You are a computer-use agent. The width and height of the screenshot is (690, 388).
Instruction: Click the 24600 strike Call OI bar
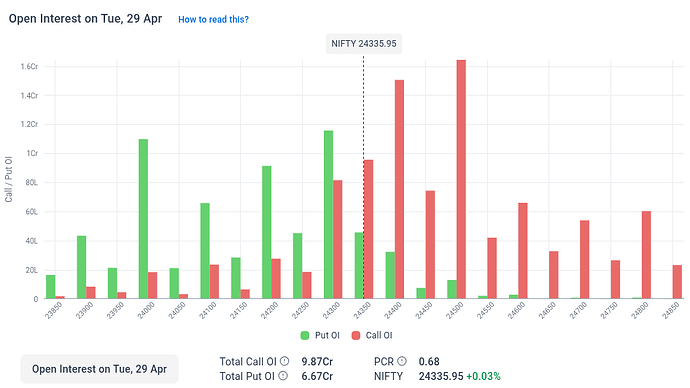523,251
